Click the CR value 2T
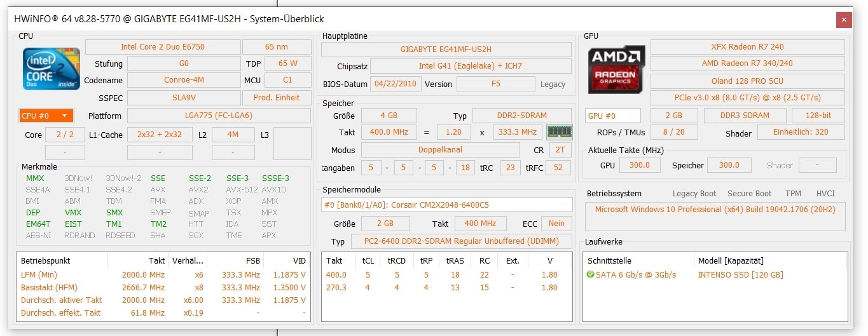The height and width of the screenshot is (336, 868). coord(560,150)
